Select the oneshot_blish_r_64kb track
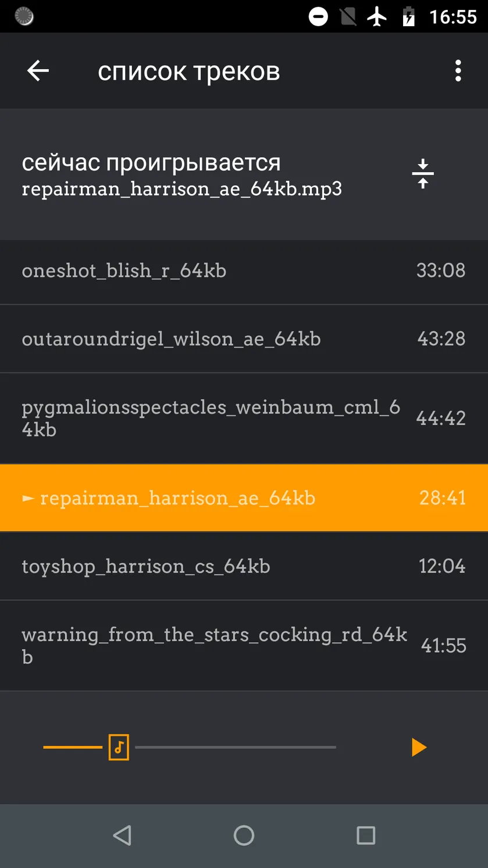Screen dimensions: 488x868 coord(244,271)
